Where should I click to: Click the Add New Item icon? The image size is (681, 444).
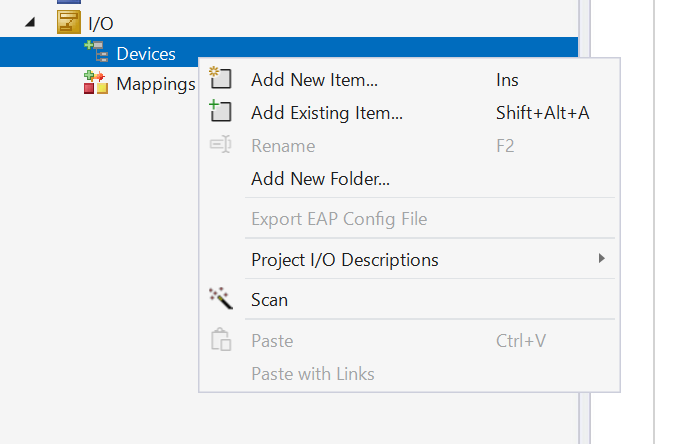[220, 80]
